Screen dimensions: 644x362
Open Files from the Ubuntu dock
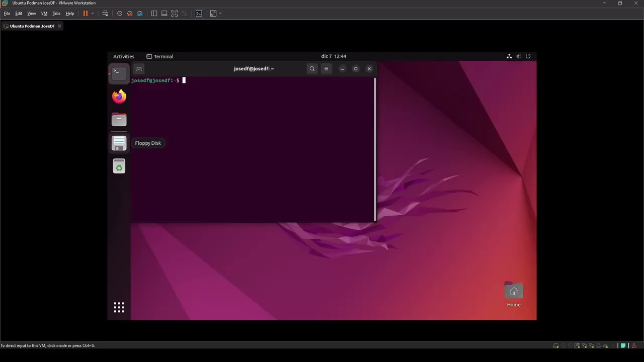tap(119, 120)
